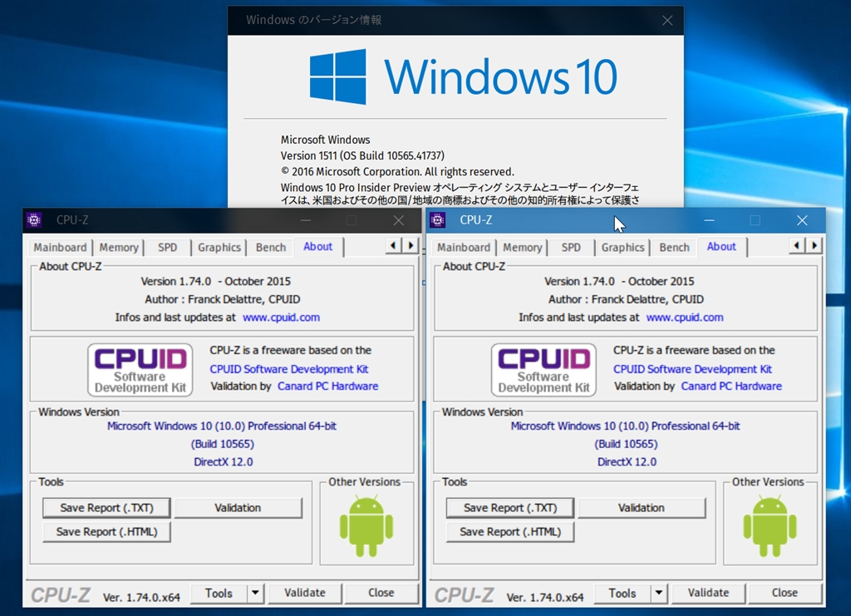Image resolution: width=851 pixels, height=616 pixels.
Task: Open www.cpuid.com link in right CPU-Z window
Action: pos(685,318)
